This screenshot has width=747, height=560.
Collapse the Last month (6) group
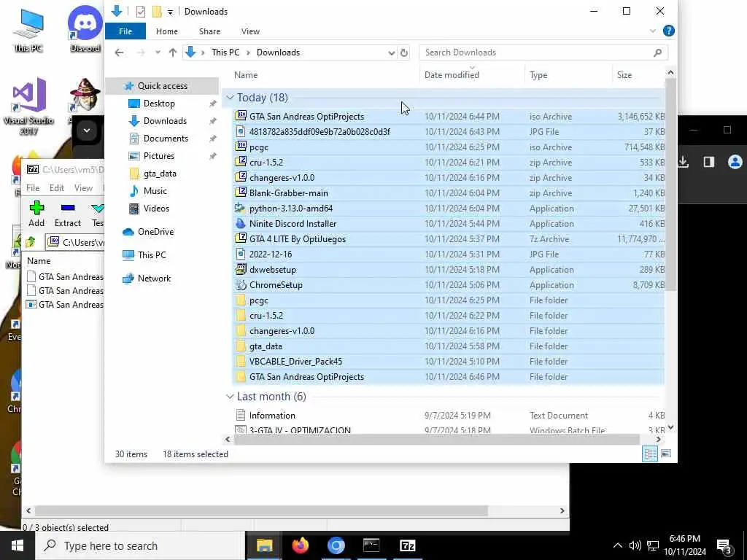(230, 397)
